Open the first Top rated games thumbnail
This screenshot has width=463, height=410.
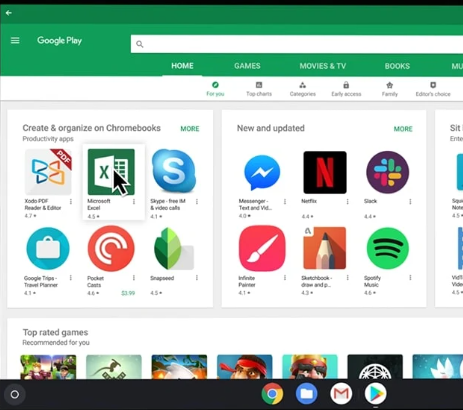48,367
